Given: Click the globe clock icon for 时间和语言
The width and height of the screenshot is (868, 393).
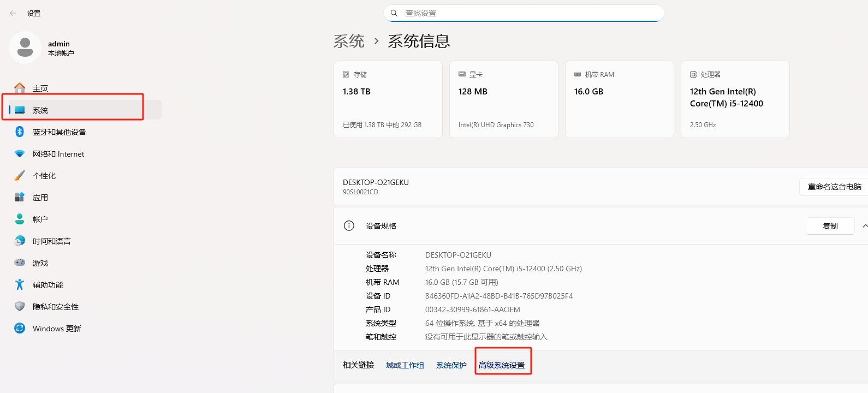Looking at the screenshot, I should coord(20,241).
